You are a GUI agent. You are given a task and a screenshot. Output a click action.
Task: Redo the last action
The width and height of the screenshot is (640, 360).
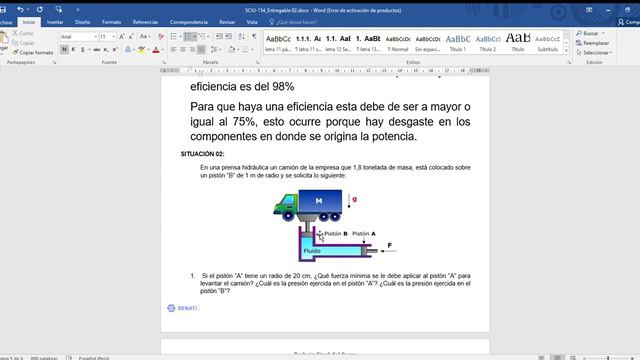tap(40, 9)
